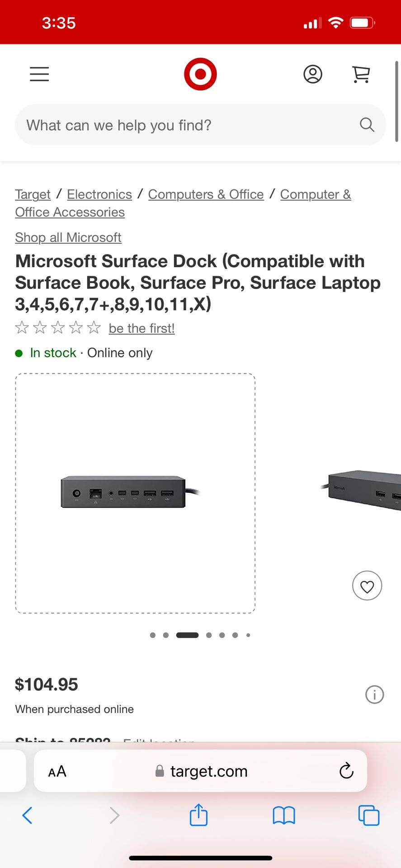Screen dimensions: 401x868
Task: Open the AA reader view menu
Action: point(57,771)
